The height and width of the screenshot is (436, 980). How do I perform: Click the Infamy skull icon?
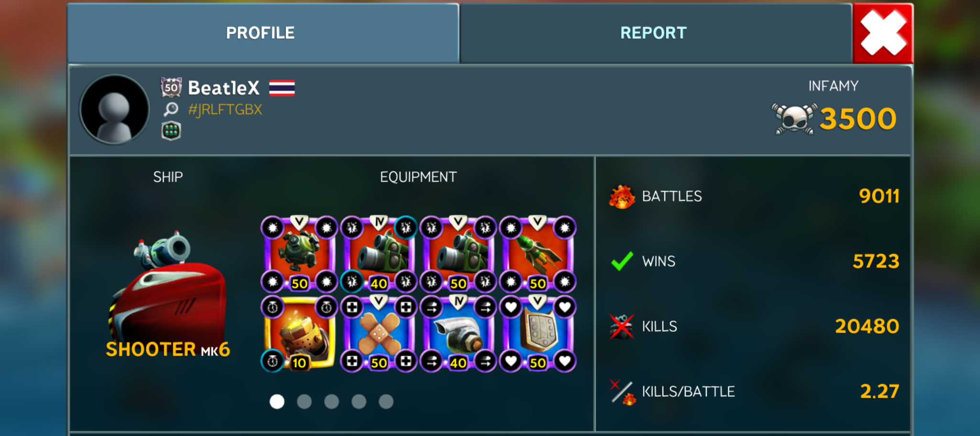[794, 119]
